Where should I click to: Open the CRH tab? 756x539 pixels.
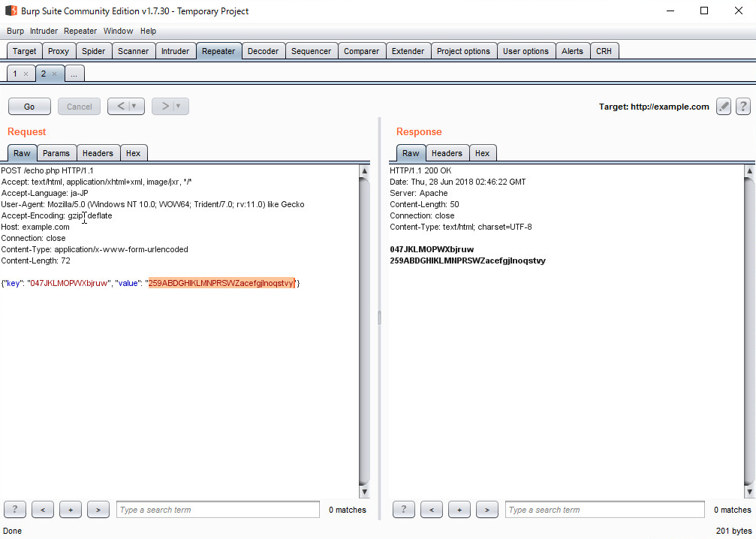pos(604,51)
